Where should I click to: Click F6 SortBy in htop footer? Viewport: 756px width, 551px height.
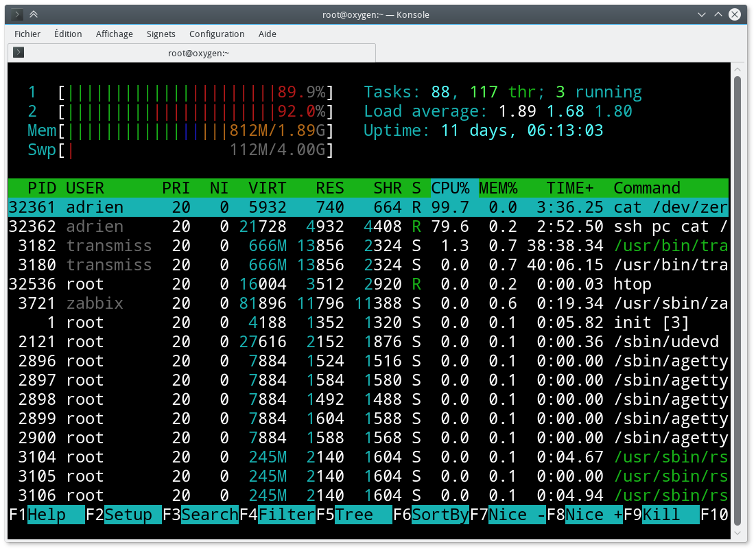431,515
